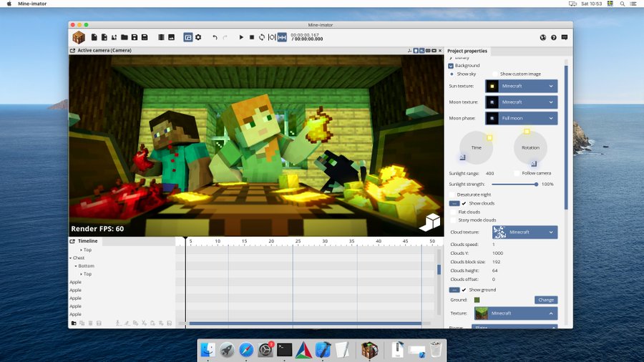Open Finder from the dock

pyautogui.click(x=208, y=350)
